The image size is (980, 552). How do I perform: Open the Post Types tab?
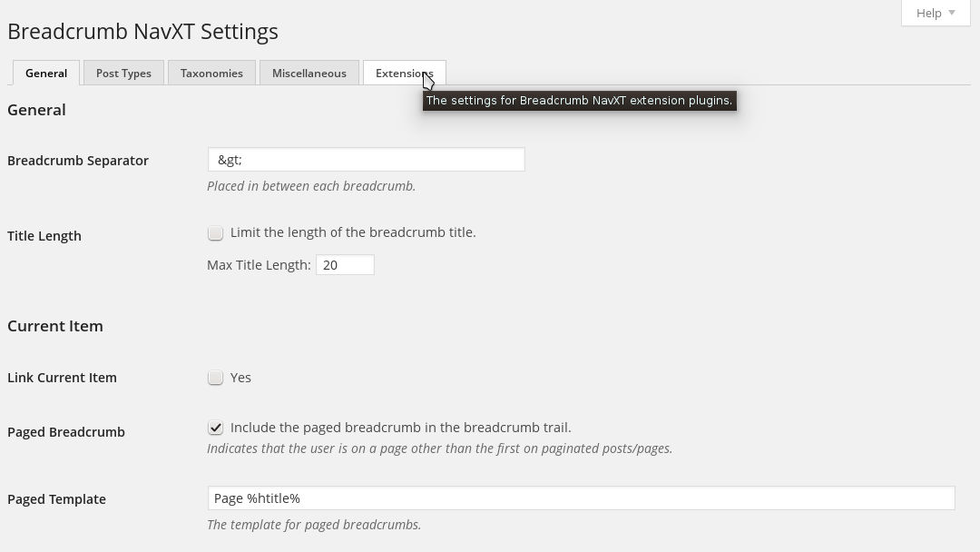(123, 74)
